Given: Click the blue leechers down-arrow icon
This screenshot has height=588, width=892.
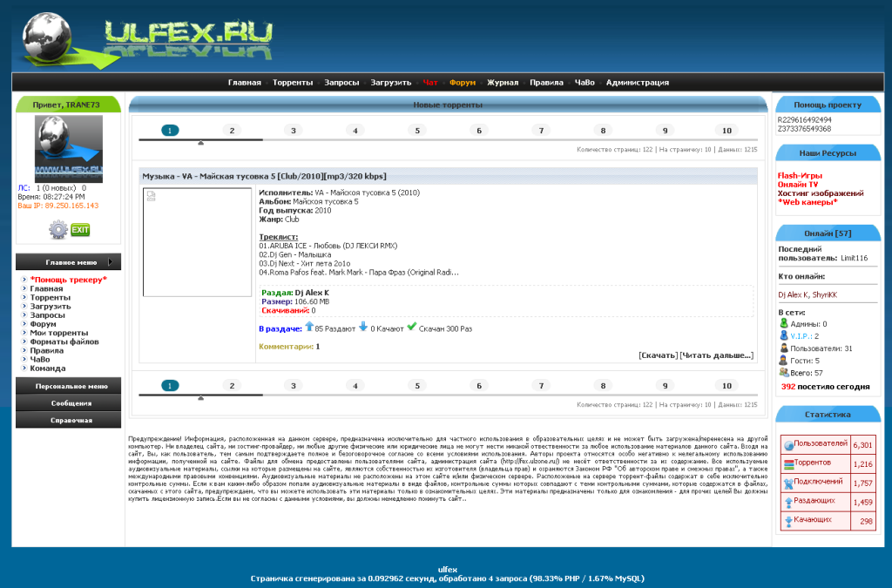Looking at the screenshot, I should coord(363,328).
